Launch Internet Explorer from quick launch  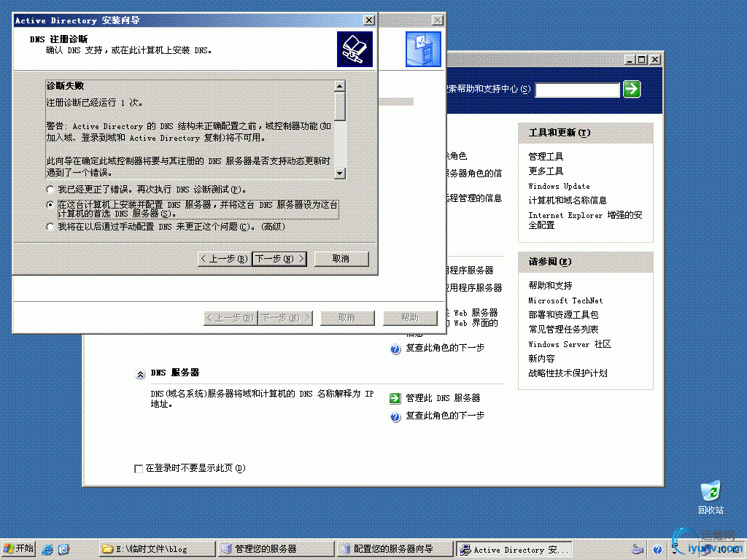pos(47,550)
